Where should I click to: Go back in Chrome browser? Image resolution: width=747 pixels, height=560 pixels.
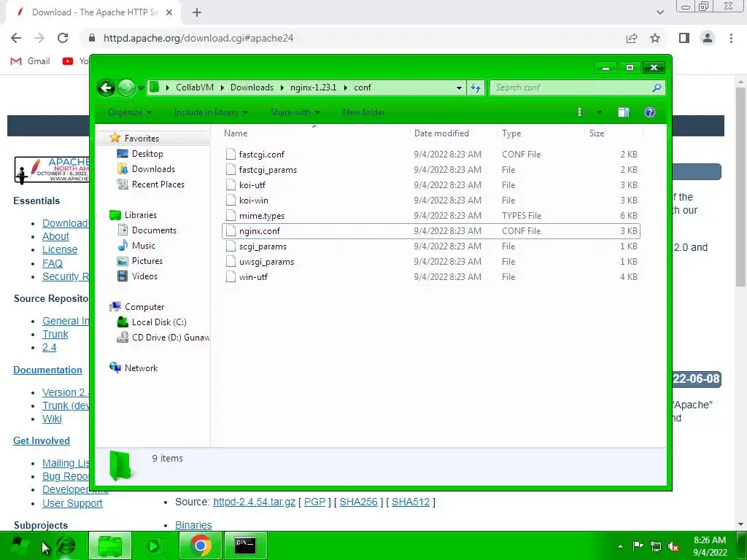(x=16, y=38)
